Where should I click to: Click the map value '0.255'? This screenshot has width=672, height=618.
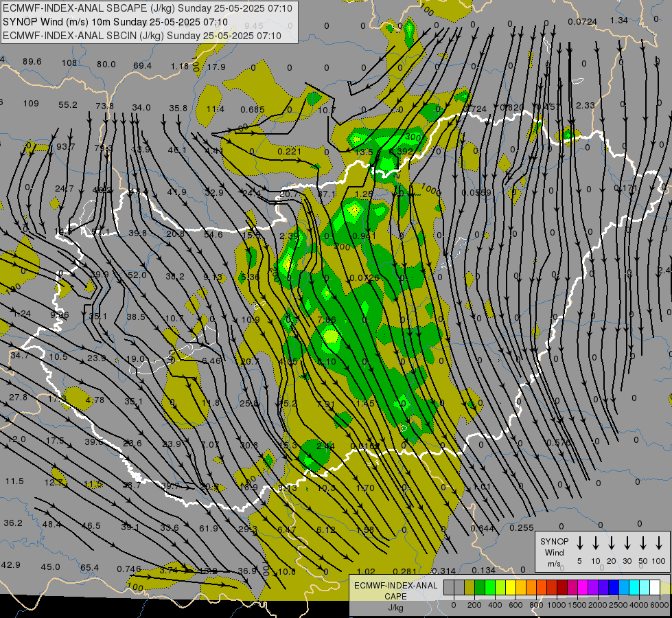tap(522, 527)
